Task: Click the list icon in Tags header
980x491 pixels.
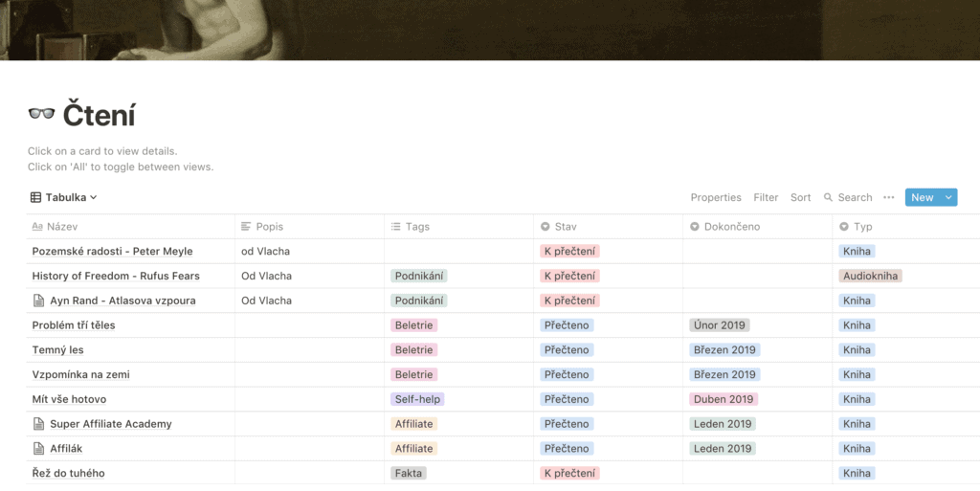Action: 395,227
